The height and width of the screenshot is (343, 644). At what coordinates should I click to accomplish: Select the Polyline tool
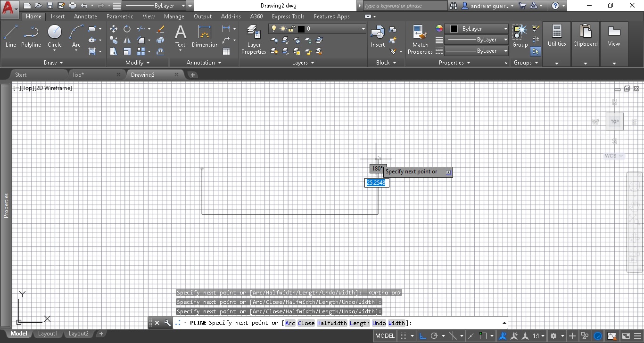coord(31,37)
